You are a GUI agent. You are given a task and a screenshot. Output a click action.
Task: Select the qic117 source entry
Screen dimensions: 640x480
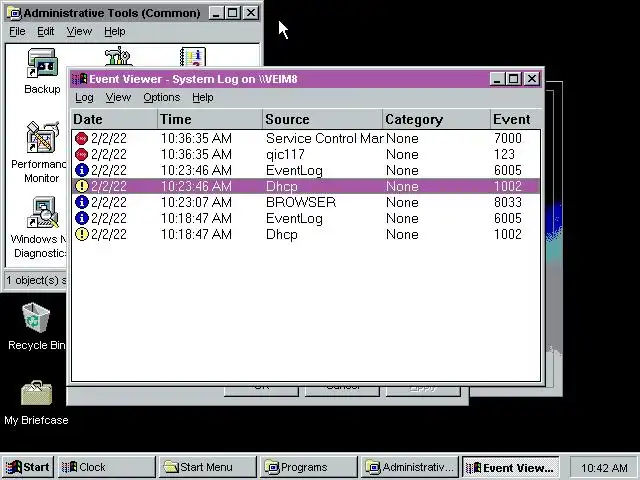pyautogui.click(x=285, y=154)
